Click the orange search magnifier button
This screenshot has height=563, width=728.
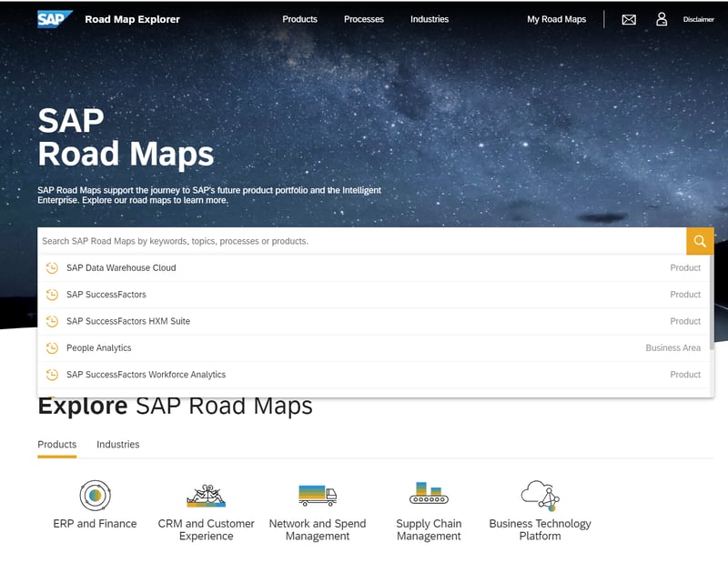(700, 241)
